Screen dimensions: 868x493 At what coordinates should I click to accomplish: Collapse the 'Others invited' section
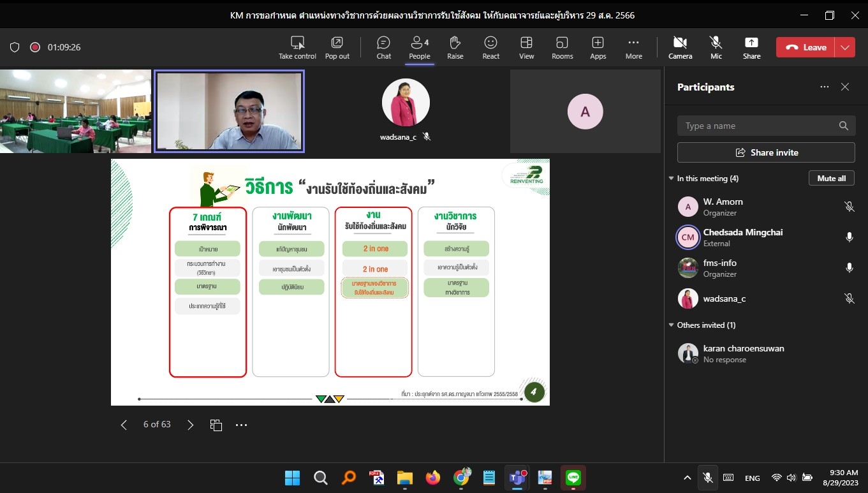pyautogui.click(x=671, y=325)
